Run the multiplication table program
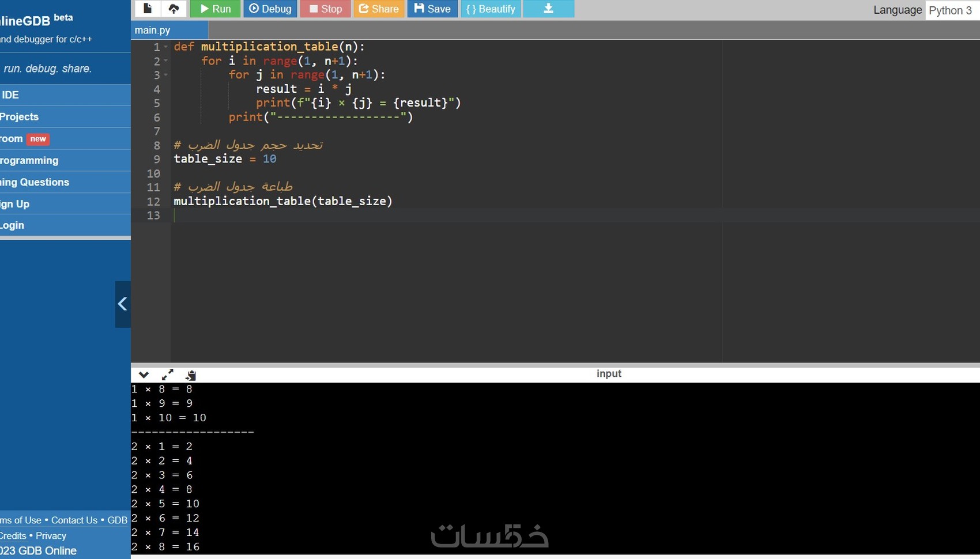The width and height of the screenshot is (980, 559). (214, 9)
